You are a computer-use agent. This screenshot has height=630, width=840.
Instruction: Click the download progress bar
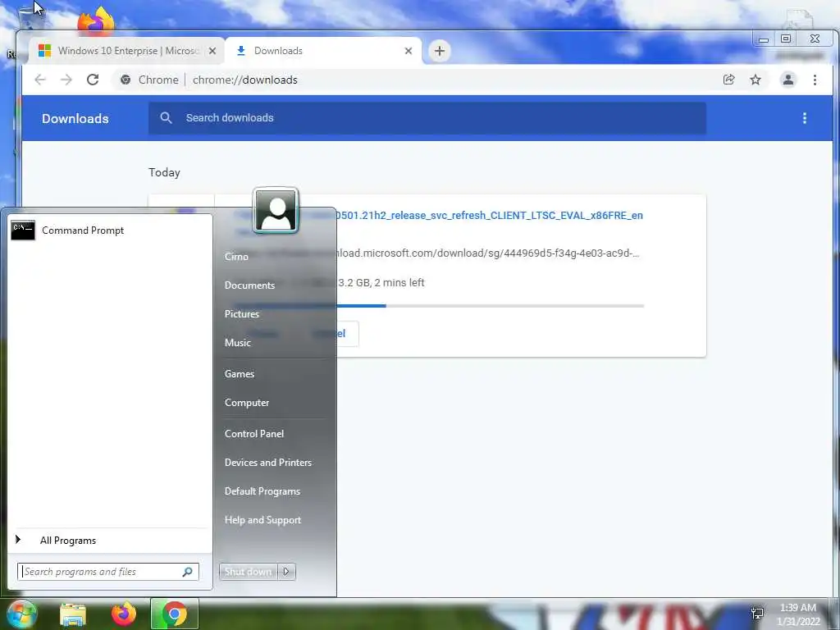click(x=491, y=306)
